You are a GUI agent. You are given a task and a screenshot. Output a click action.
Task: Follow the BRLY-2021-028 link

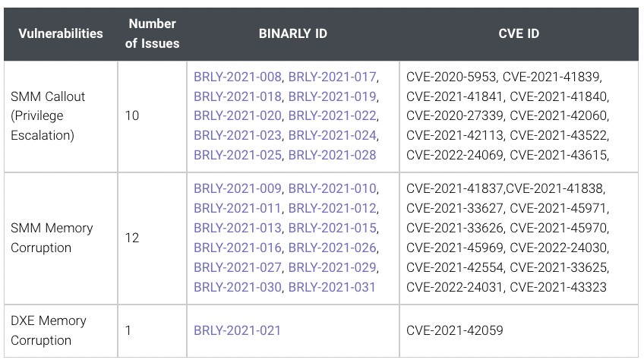click(x=332, y=155)
